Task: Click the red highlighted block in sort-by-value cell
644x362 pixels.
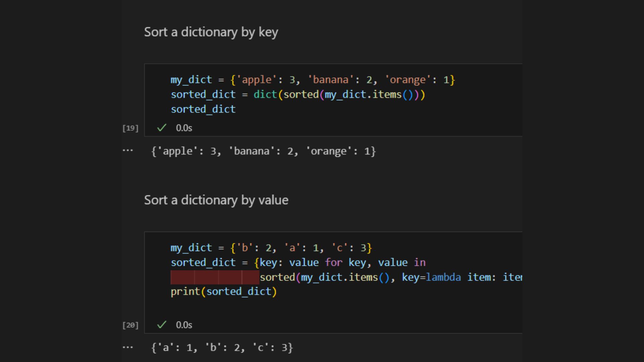Action: (215, 277)
